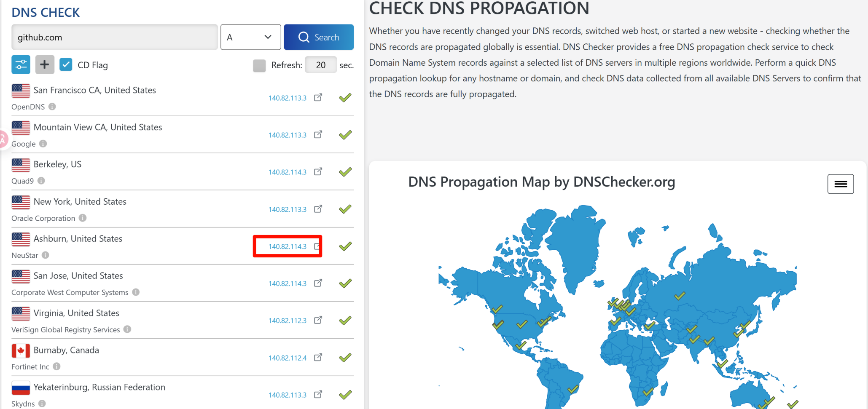868x409 pixels.
Task: Open the propagation map hamburger menu
Action: click(840, 184)
